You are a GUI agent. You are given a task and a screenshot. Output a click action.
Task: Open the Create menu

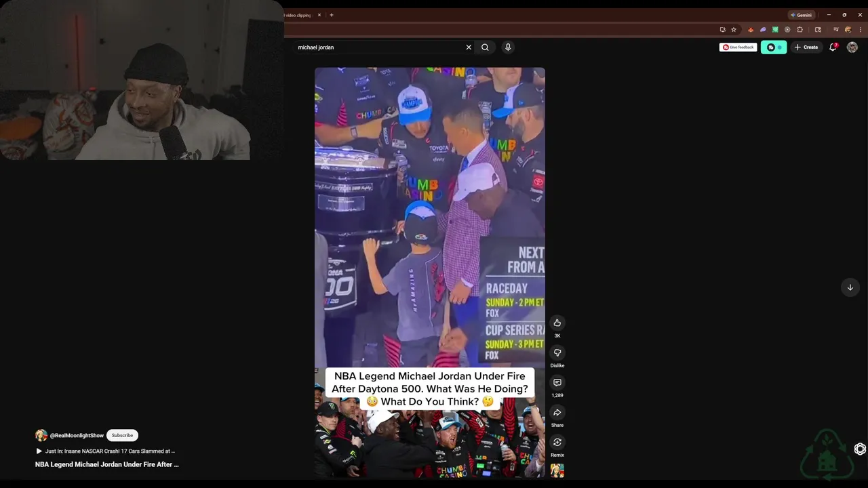(806, 47)
